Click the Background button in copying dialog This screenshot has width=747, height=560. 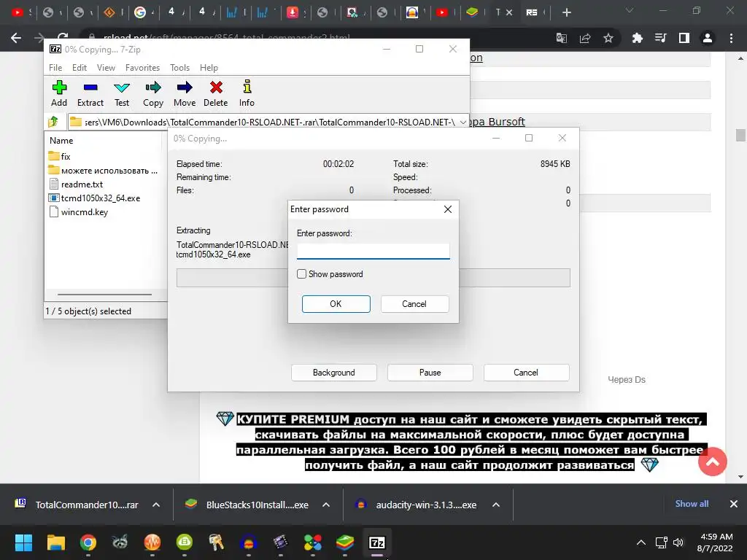point(333,373)
